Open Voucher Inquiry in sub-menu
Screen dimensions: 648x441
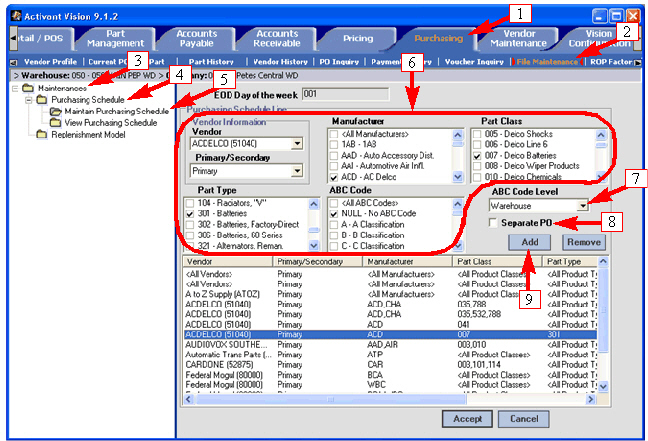[x=474, y=62]
